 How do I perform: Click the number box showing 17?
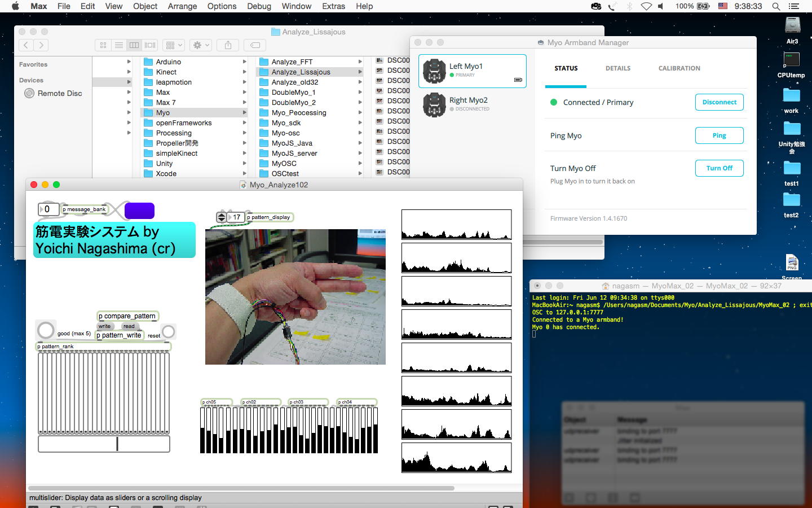(x=236, y=217)
